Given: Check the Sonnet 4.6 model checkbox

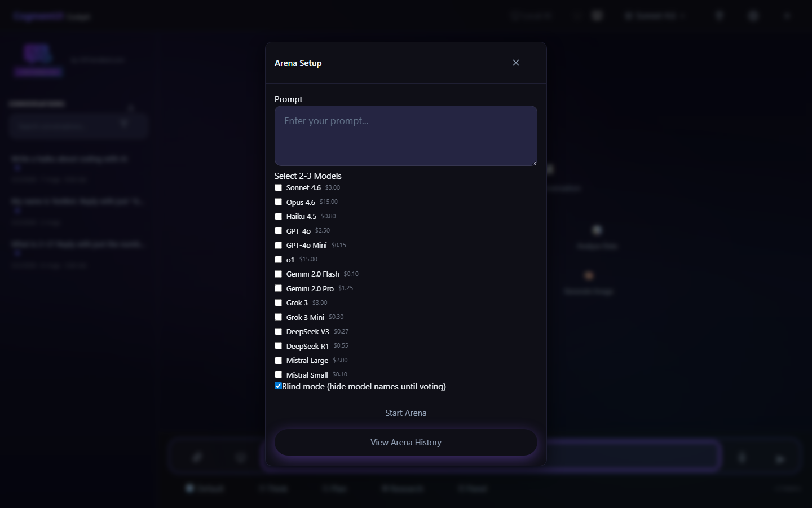Looking at the screenshot, I should [278, 187].
